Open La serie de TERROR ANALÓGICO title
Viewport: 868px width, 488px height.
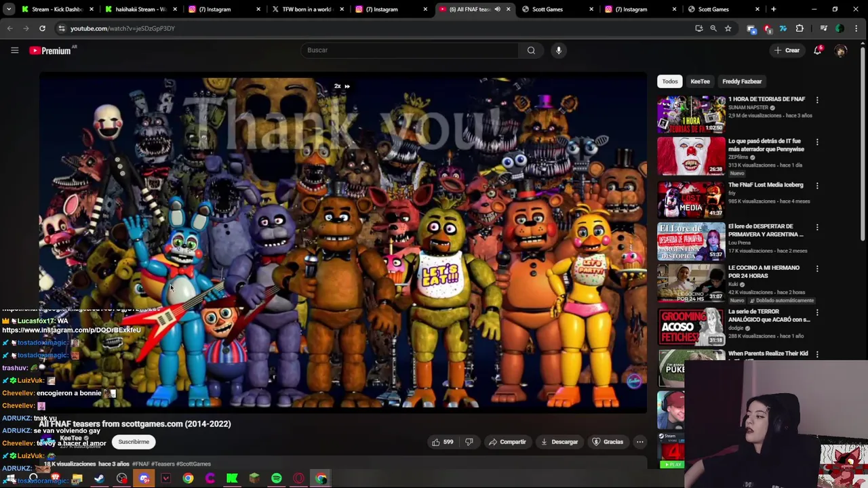pos(769,315)
